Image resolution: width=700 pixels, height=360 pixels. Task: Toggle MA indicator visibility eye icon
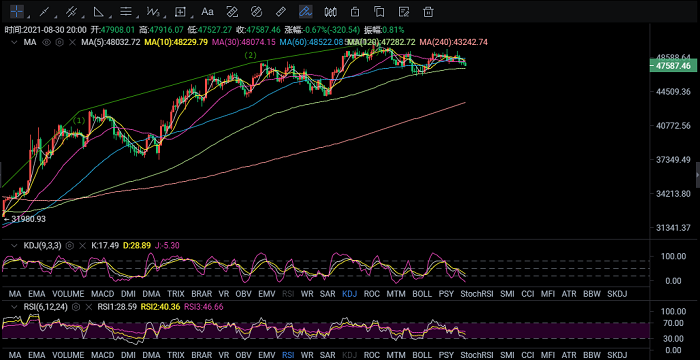pos(46,42)
